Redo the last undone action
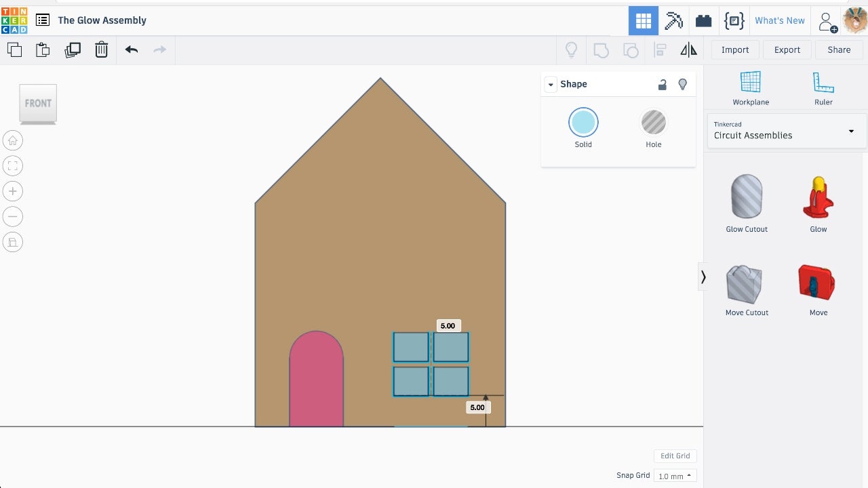Image resolution: width=868 pixels, height=488 pixels. coord(159,49)
